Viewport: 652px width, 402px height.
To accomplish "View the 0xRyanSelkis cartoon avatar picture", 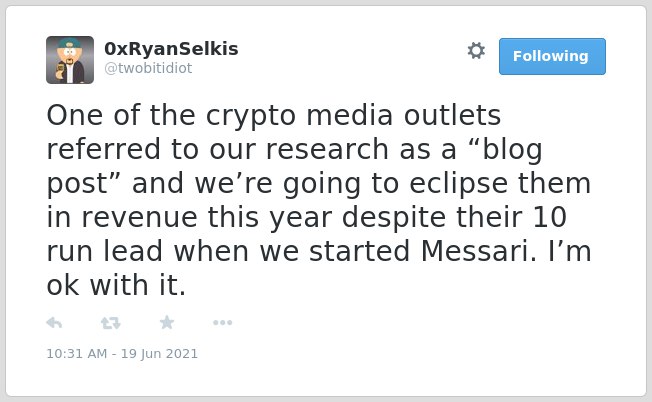I will [70, 60].
